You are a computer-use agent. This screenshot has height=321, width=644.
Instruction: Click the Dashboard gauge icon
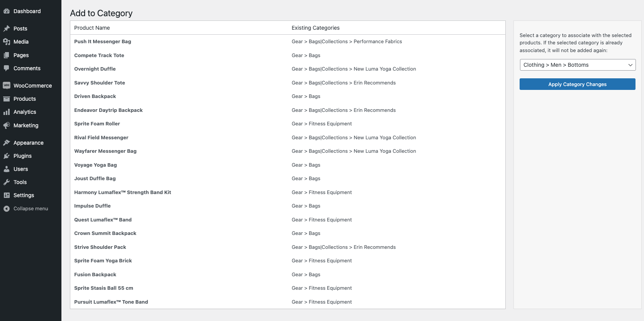point(7,11)
